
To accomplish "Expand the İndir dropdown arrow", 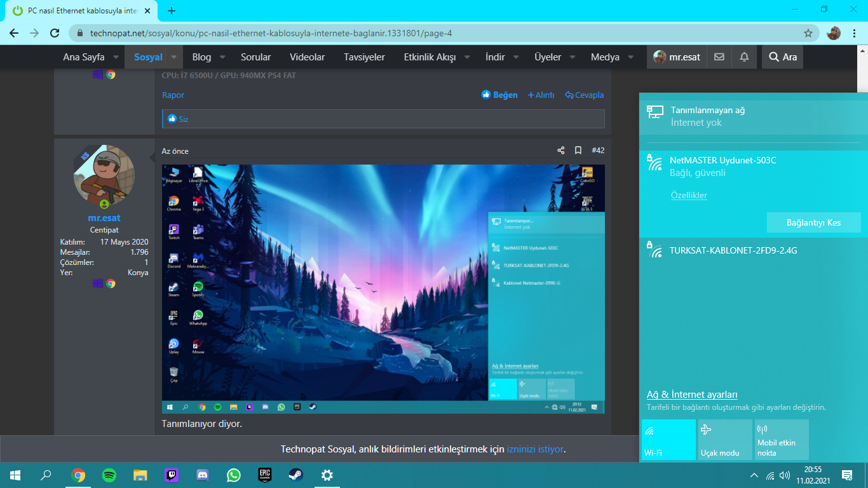I will click(x=516, y=57).
